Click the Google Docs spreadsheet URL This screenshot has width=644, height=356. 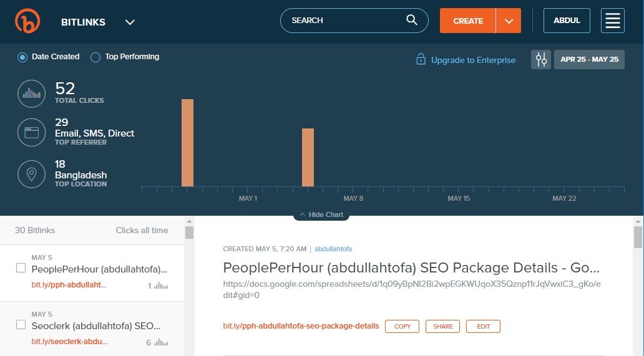click(412, 289)
